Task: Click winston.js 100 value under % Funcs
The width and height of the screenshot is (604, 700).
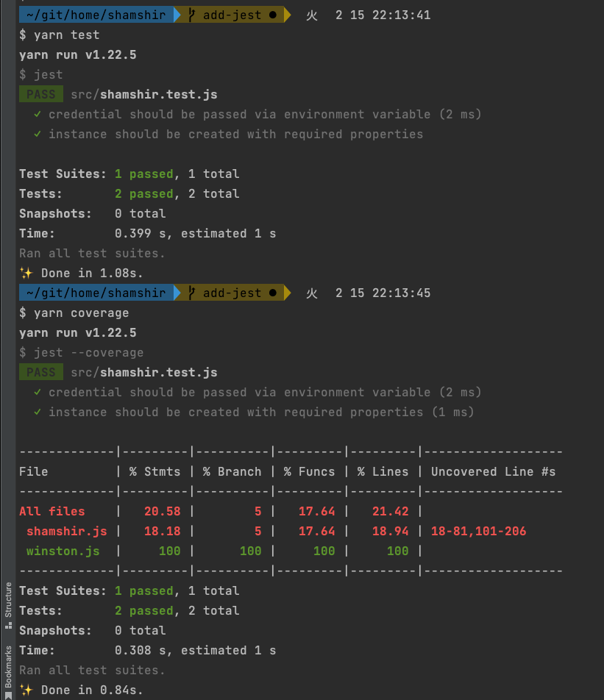Action: pos(324,551)
